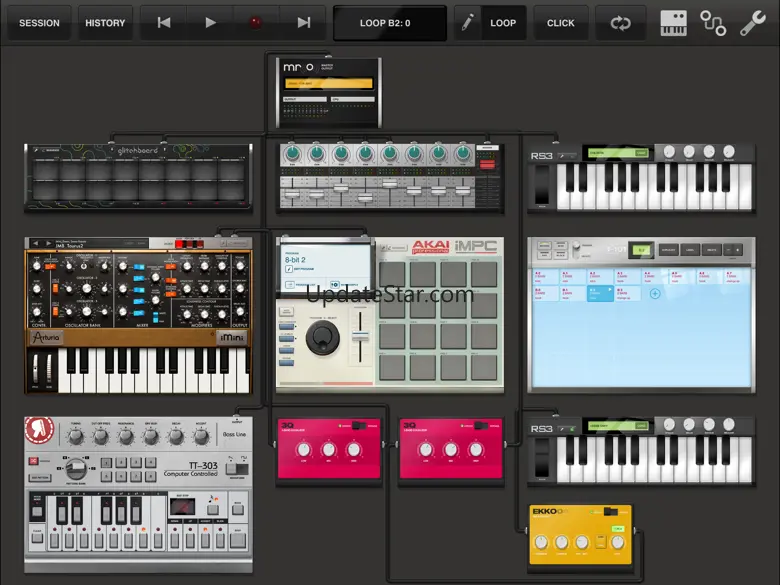780x585 pixels.
Task: Open the signal routing icon
Action: click(x=713, y=23)
